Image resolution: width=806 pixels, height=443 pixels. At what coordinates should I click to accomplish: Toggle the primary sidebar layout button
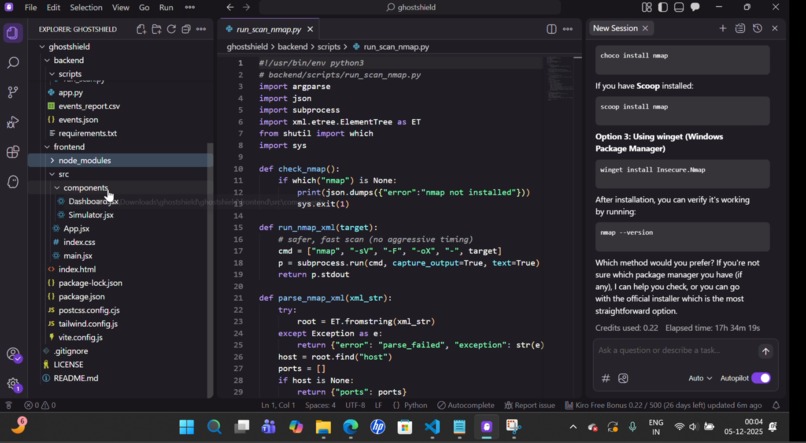point(663,7)
